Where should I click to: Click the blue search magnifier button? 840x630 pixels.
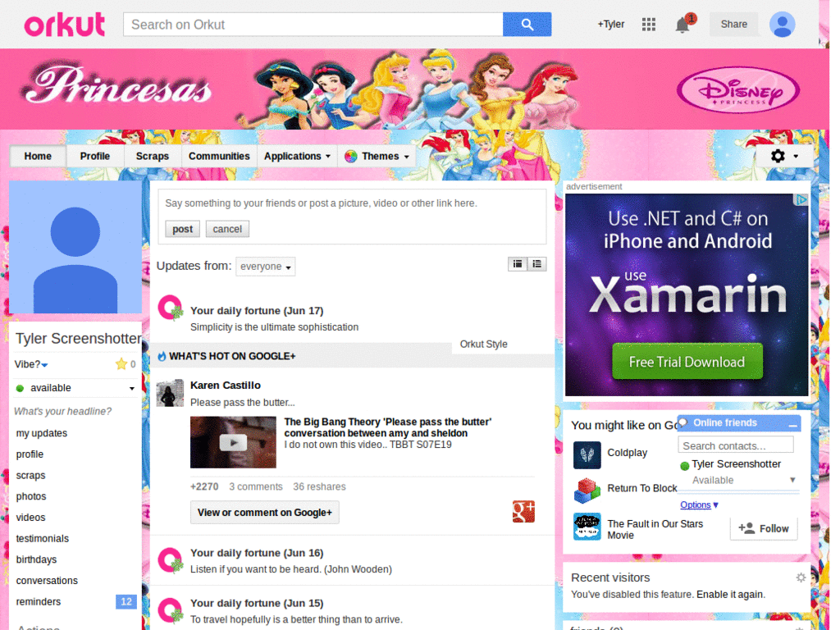pyautogui.click(x=527, y=25)
